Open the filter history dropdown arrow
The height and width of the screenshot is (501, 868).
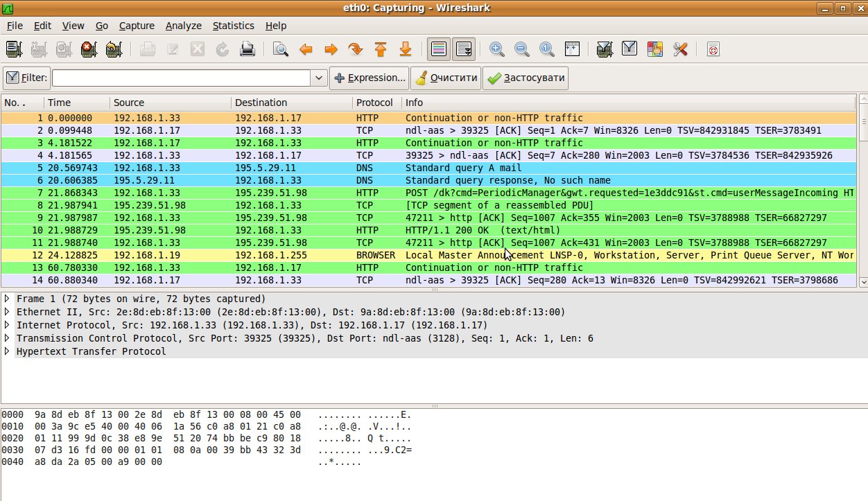coord(320,78)
